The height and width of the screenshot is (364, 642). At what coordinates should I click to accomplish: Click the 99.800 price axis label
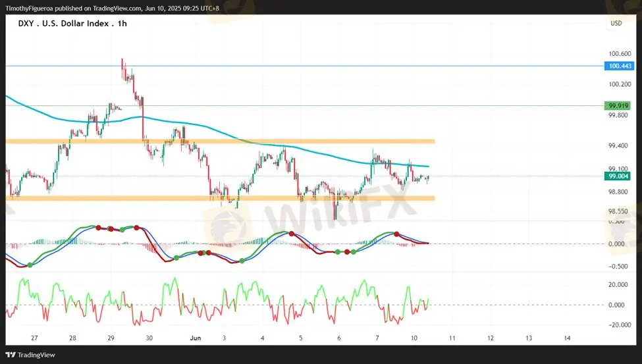pos(618,115)
